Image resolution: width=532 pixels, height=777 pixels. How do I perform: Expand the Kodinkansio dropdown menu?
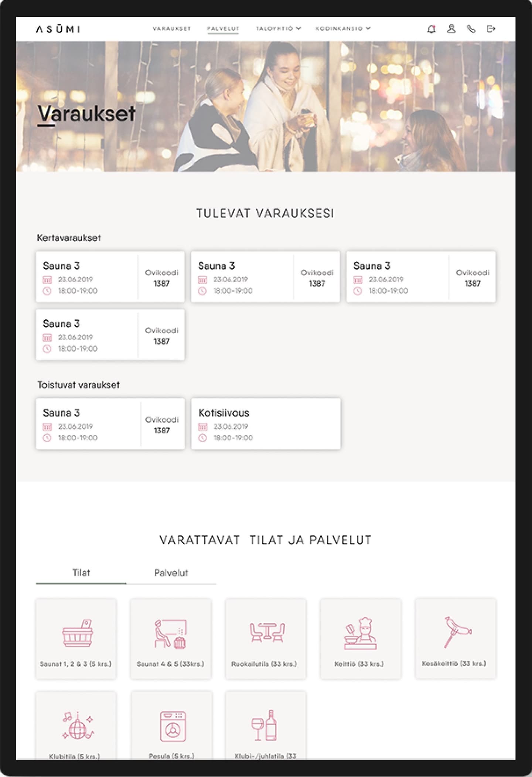pos(343,28)
